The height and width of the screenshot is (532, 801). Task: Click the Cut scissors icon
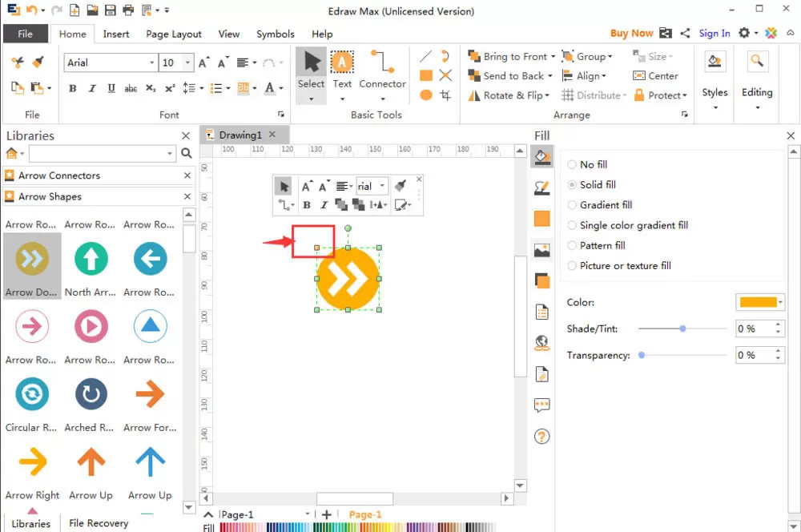pyautogui.click(x=18, y=62)
